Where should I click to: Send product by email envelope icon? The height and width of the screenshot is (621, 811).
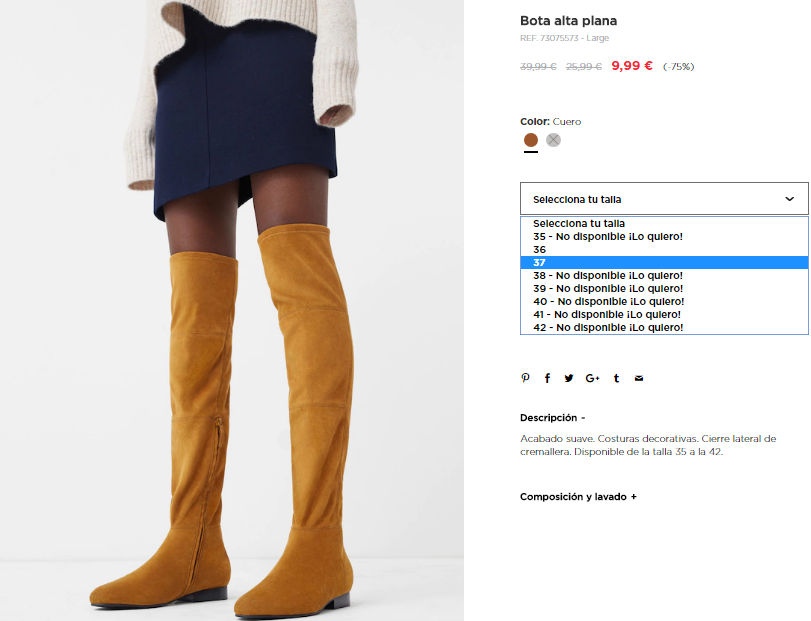pyautogui.click(x=639, y=378)
